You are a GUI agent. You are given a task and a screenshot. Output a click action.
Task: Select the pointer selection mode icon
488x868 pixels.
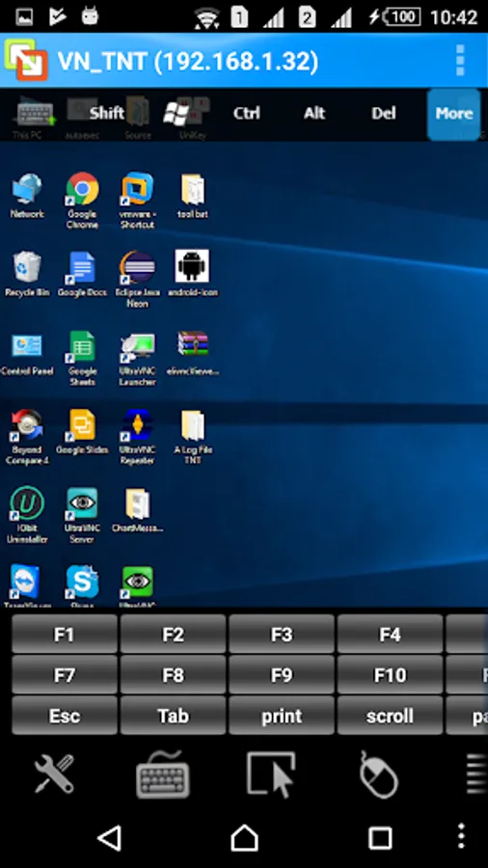coord(271,773)
